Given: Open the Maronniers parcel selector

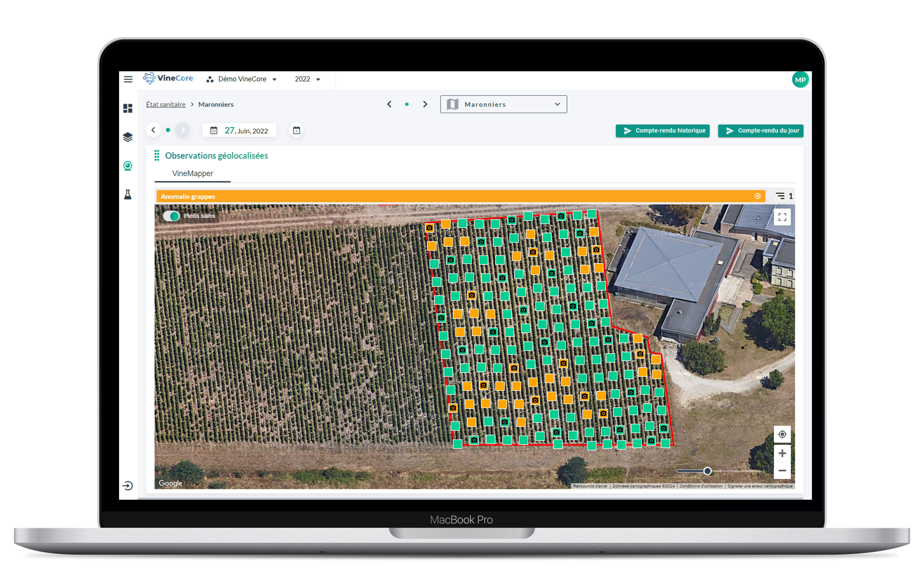Looking at the screenshot, I should click(503, 104).
